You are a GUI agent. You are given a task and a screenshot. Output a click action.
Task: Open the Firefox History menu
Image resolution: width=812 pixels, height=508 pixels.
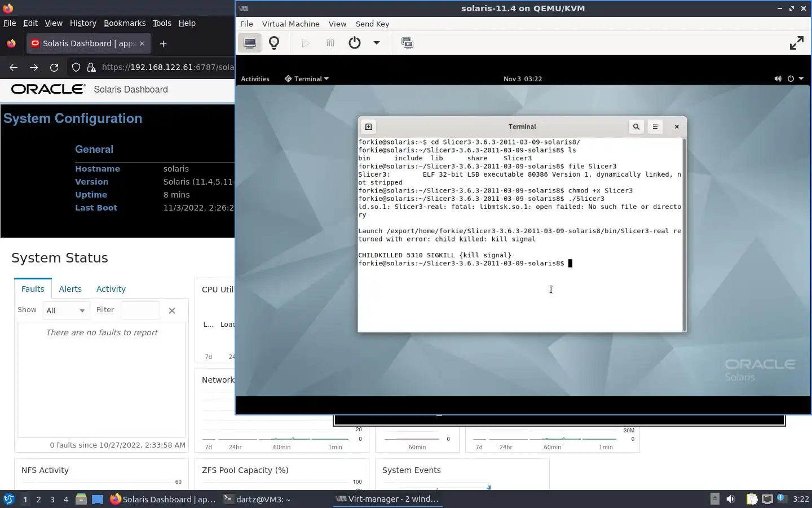(83, 23)
